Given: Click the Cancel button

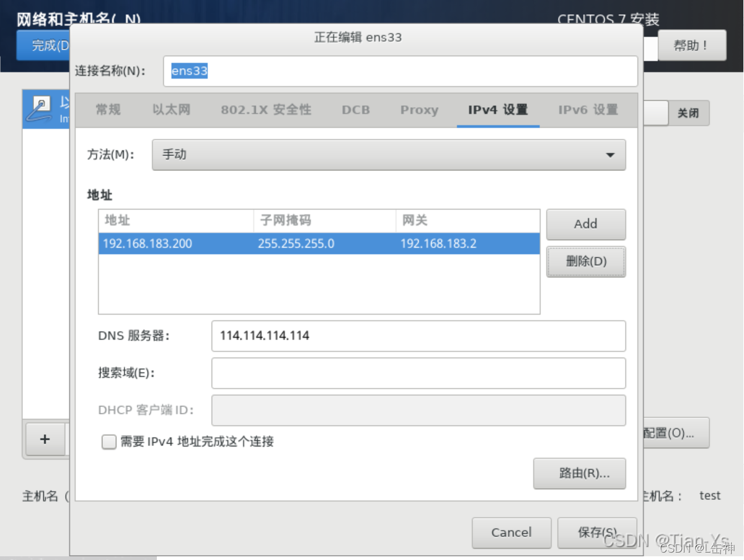Looking at the screenshot, I should coord(511,533).
